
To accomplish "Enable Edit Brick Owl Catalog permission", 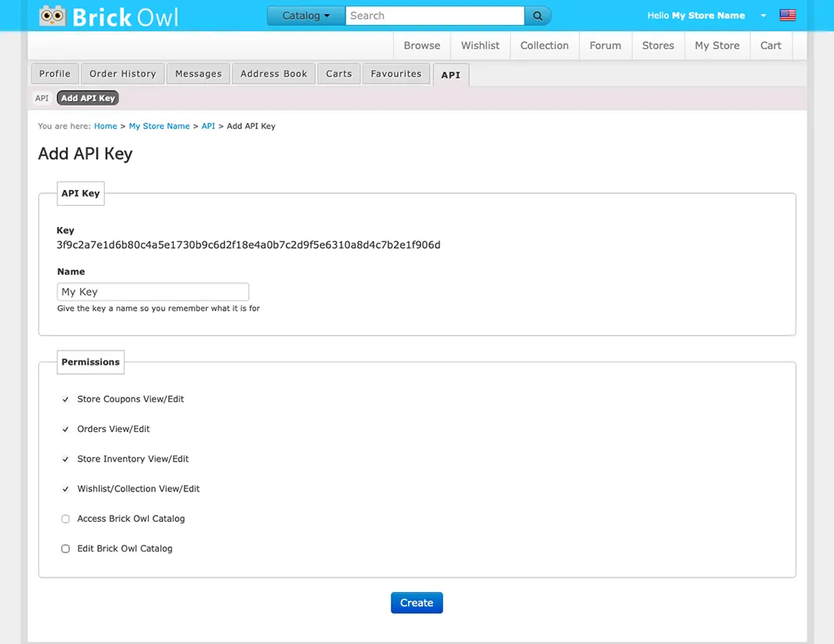I will click(66, 549).
